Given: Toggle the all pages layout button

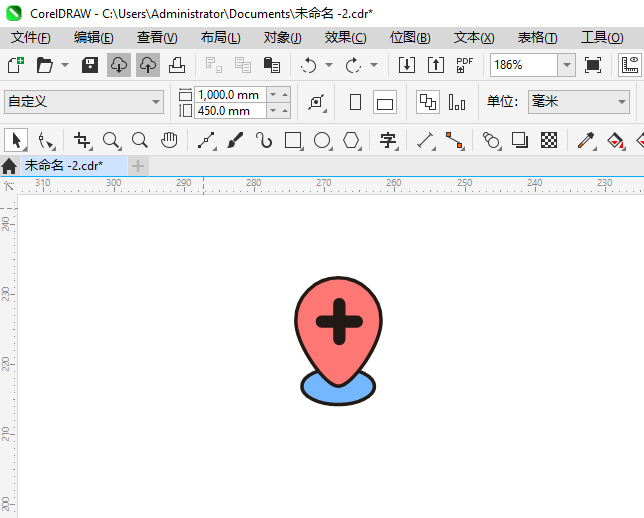Looking at the screenshot, I should coord(428,102).
